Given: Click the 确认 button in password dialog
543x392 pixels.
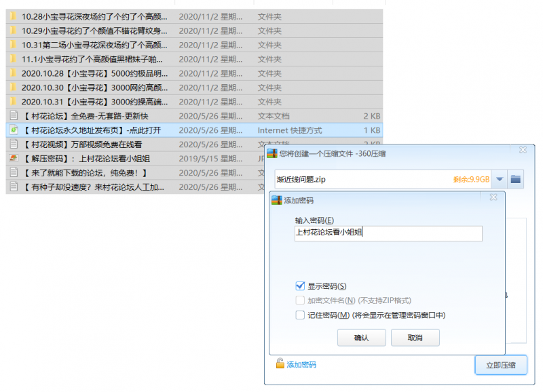Looking at the screenshot, I should pyautogui.click(x=361, y=338).
